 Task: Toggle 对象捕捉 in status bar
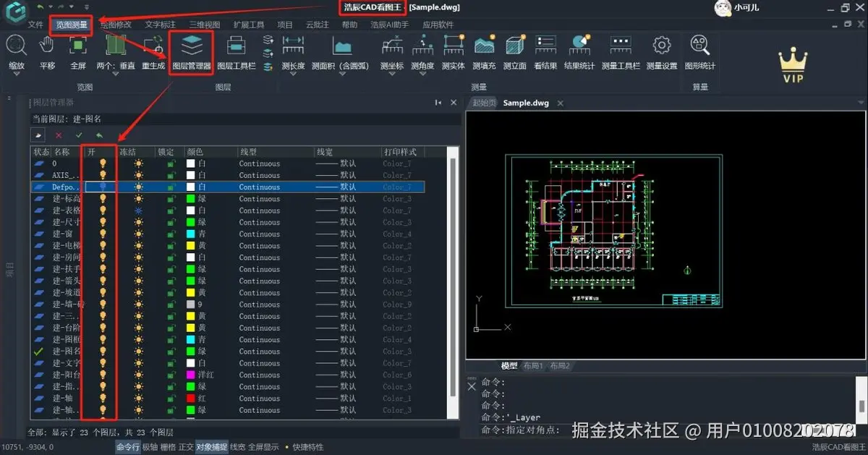pos(211,447)
